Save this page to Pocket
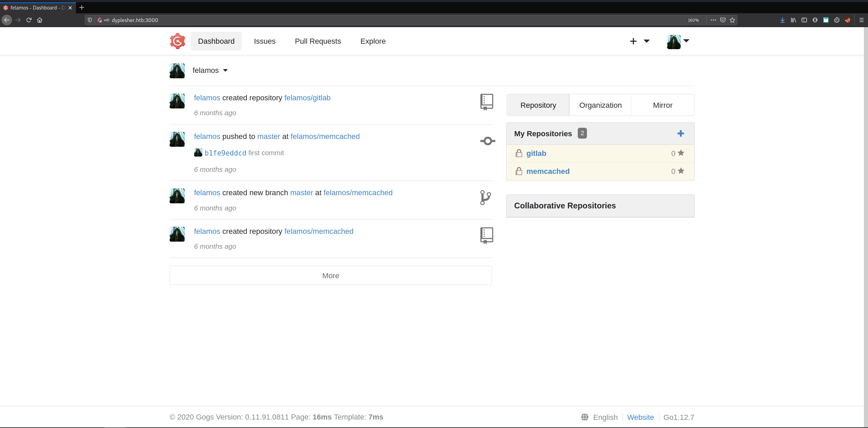Image resolution: width=868 pixels, height=428 pixels. 723,20
